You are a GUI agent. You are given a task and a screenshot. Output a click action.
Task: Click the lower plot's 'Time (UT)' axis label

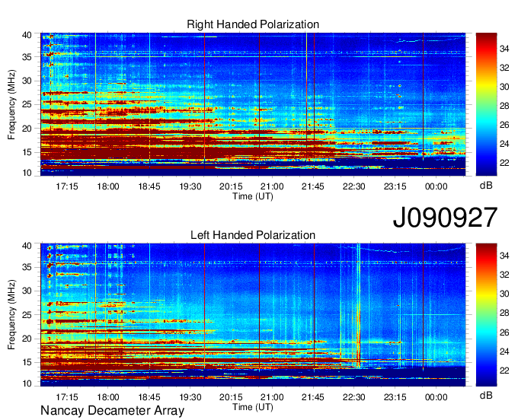[x=253, y=407]
